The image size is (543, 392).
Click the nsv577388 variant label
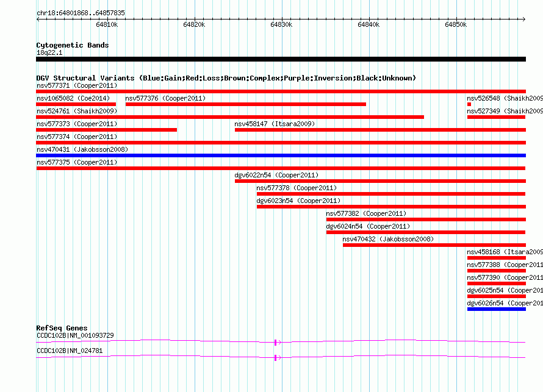coord(505,265)
